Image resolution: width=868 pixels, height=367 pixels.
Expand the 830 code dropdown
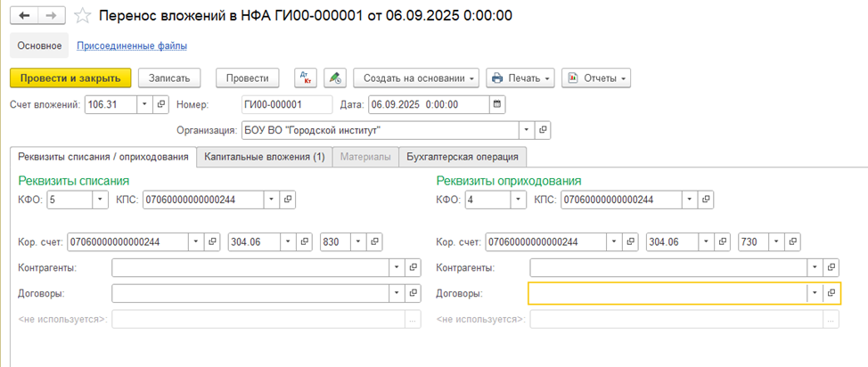[x=358, y=242]
